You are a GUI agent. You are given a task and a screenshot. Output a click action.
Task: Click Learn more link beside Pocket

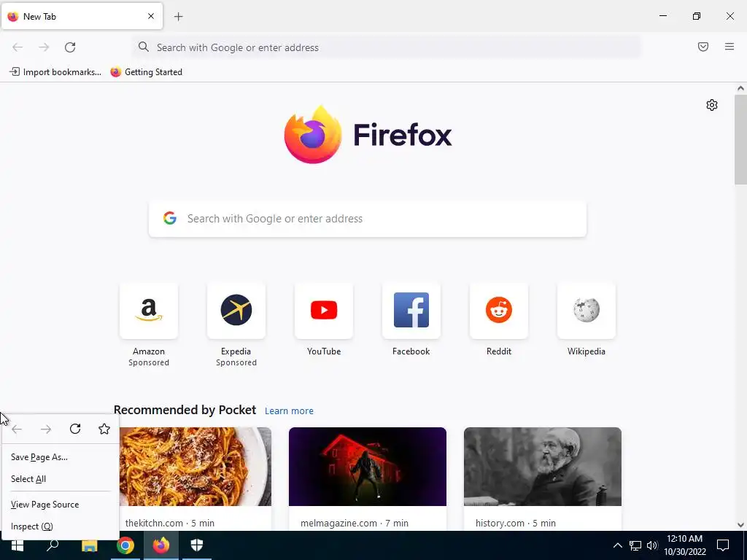[x=289, y=411]
